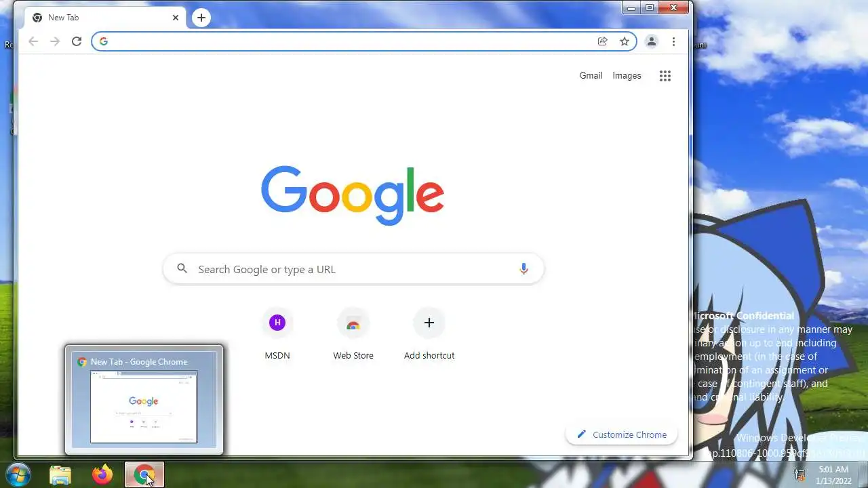The height and width of the screenshot is (488, 868).
Task: Open the Gmail link
Action: [591, 76]
